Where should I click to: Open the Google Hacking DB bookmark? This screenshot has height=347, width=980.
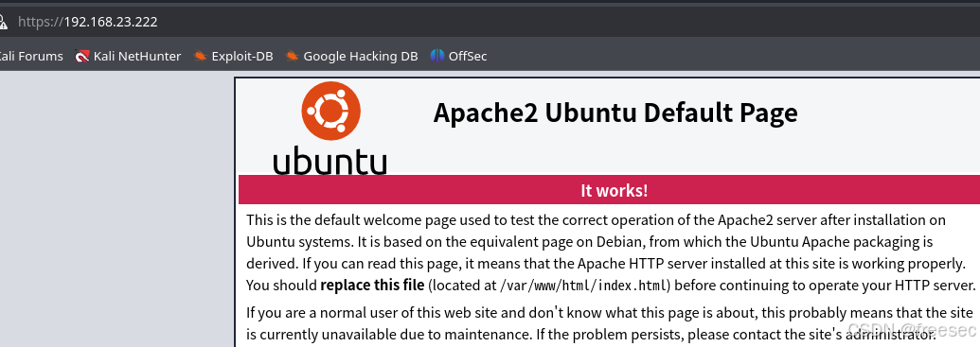click(x=352, y=56)
